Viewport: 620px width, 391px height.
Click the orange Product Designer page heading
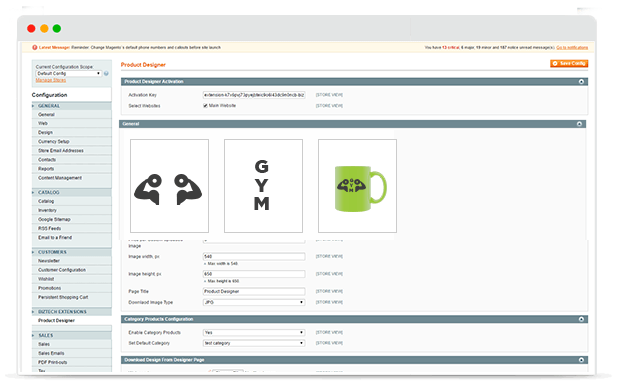[x=143, y=65]
